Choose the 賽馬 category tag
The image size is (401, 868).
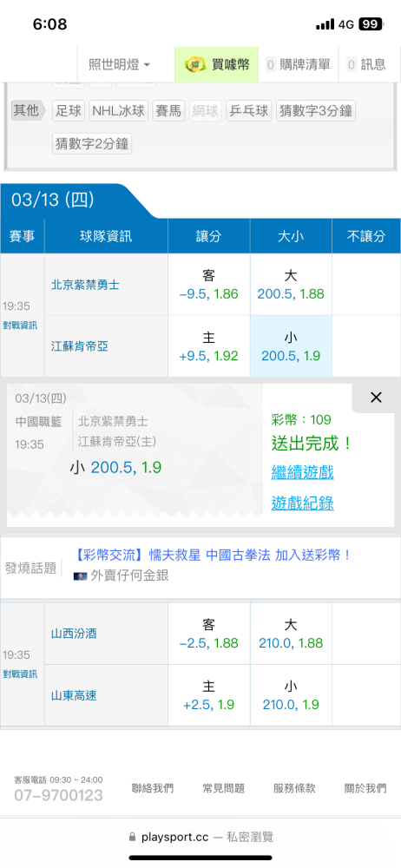point(168,111)
